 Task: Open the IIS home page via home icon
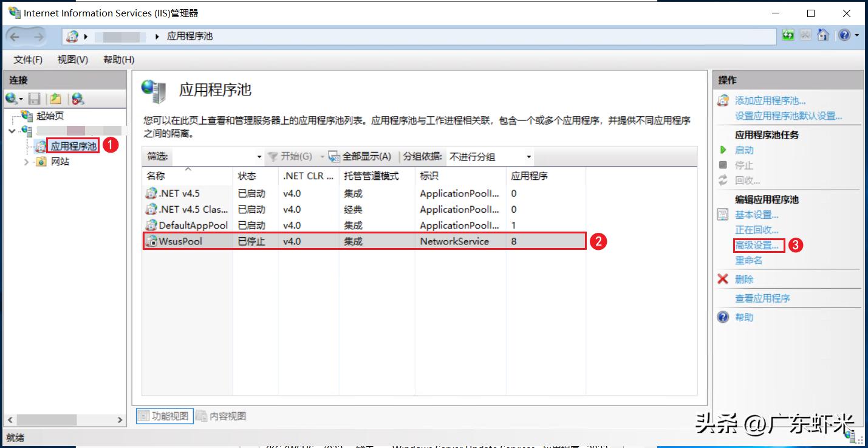pos(823,35)
